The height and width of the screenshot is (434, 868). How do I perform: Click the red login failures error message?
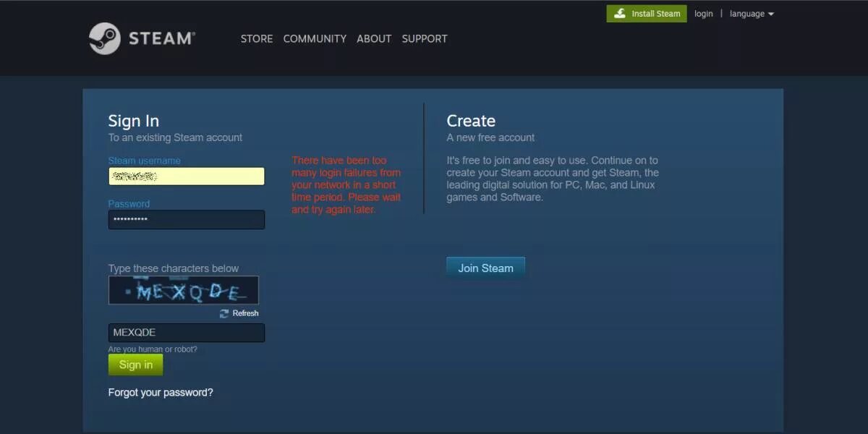coord(346,185)
